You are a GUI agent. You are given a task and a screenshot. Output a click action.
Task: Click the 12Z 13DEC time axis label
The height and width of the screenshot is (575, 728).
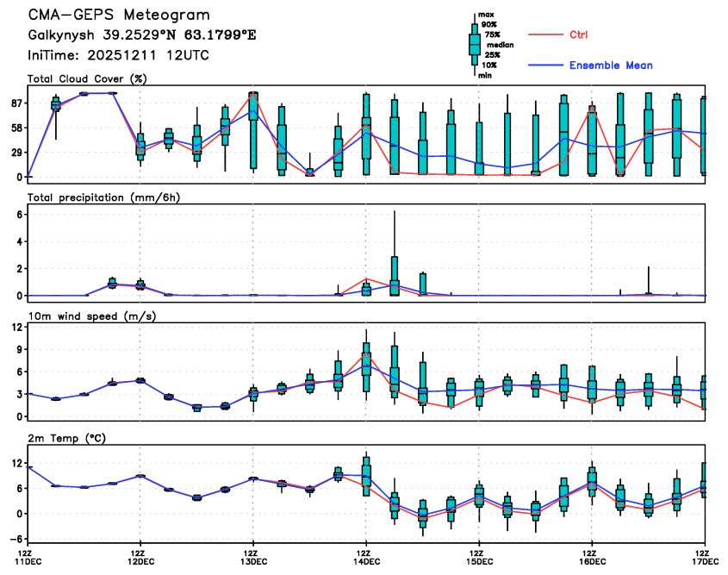click(255, 558)
